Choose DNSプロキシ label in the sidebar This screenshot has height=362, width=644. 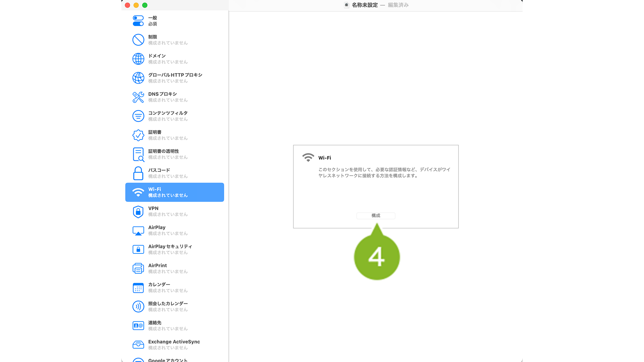pos(163,94)
